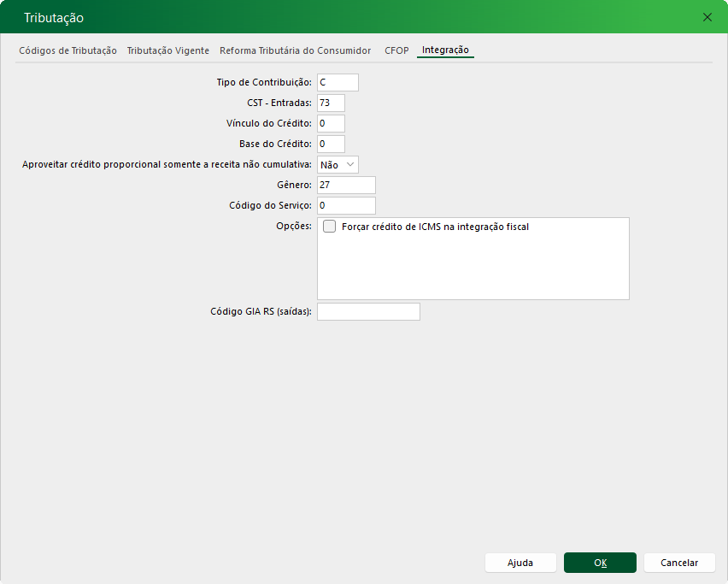Select the Vínculo do Crédito field

331,123
